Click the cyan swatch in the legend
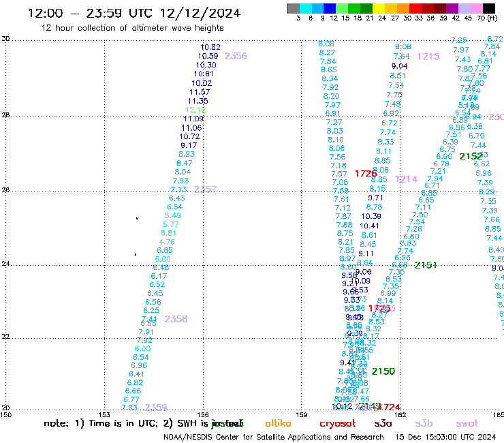The height and width of the screenshot is (443, 504). click(x=305, y=8)
